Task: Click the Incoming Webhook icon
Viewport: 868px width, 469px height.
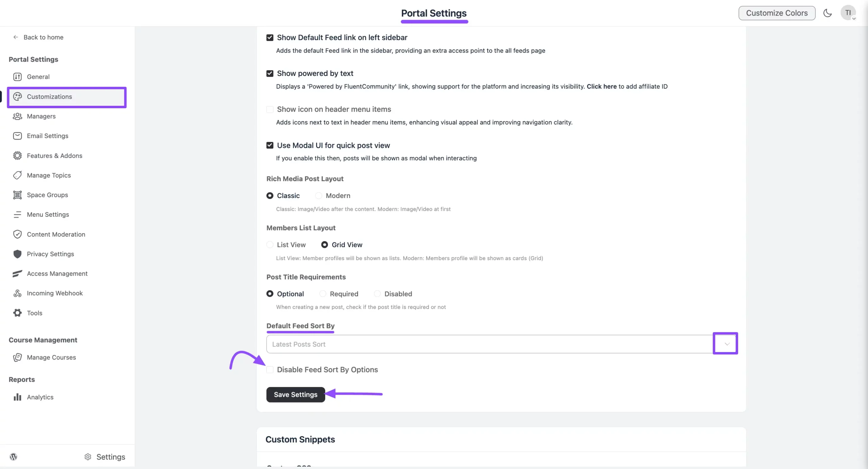Action: [x=17, y=293]
